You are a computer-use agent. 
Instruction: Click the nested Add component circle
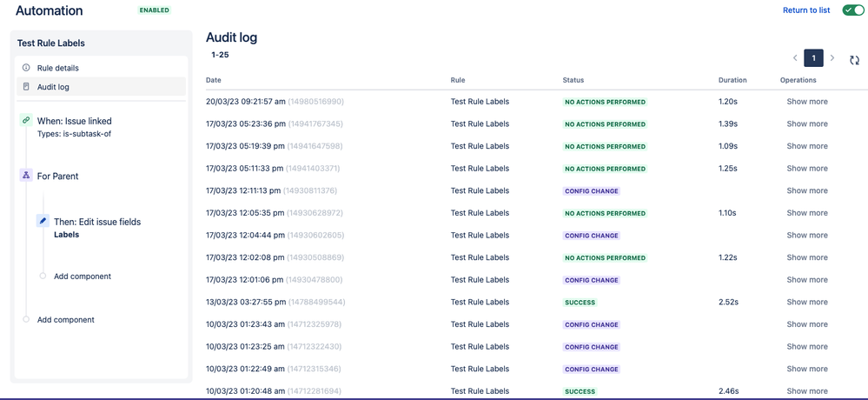[x=43, y=276]
